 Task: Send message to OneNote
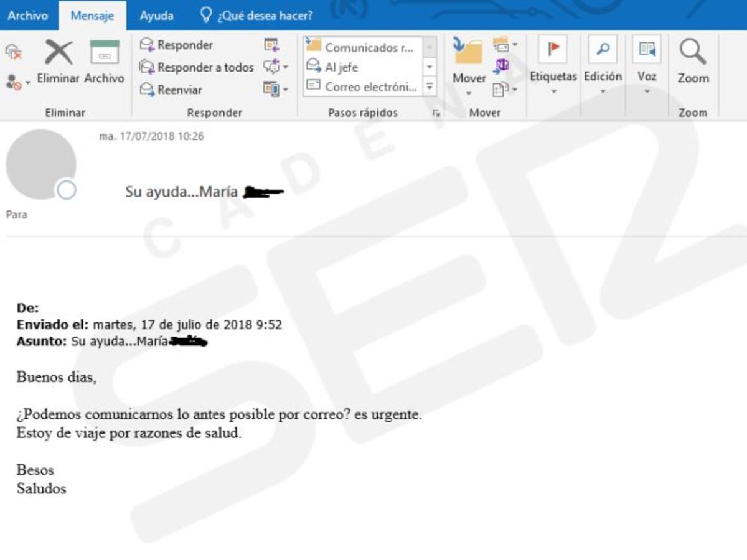click(x=502, y=67)
